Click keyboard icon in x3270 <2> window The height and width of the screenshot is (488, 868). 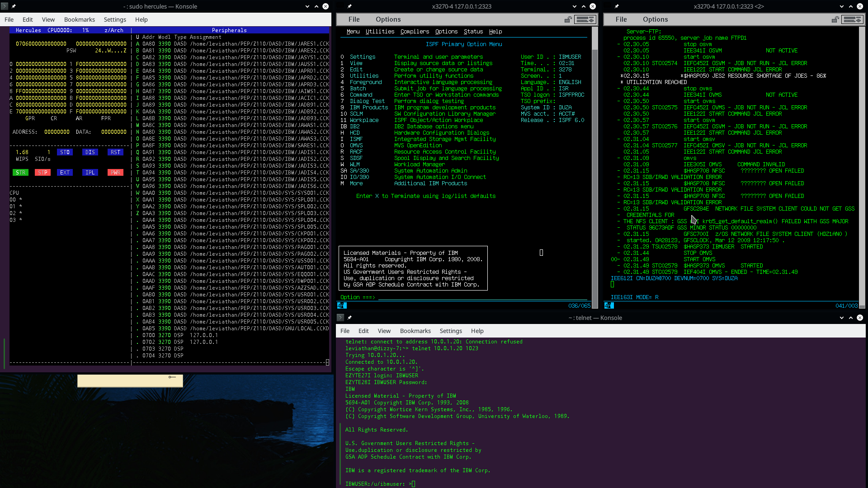[852, 19]
